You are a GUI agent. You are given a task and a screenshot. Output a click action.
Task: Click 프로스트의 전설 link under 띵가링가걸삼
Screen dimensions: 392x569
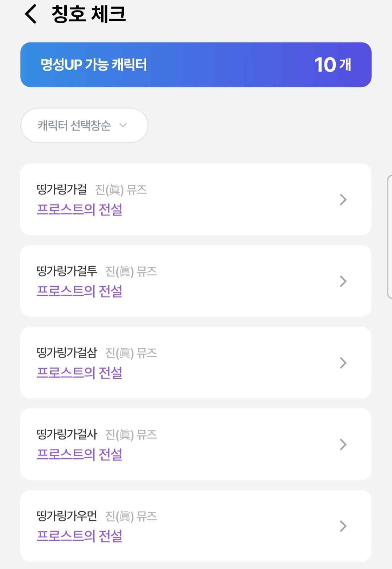79,373
